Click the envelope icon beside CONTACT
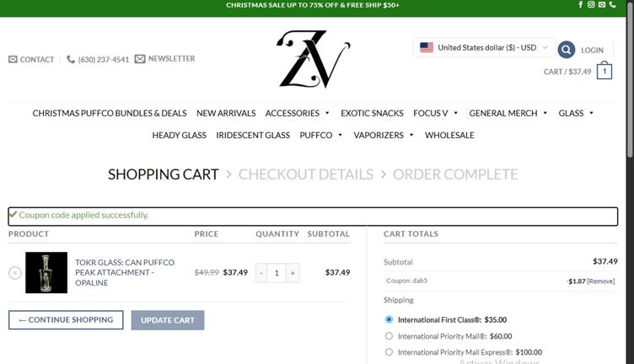The height and width of the screenshot is (364, 634). (13, 59)
